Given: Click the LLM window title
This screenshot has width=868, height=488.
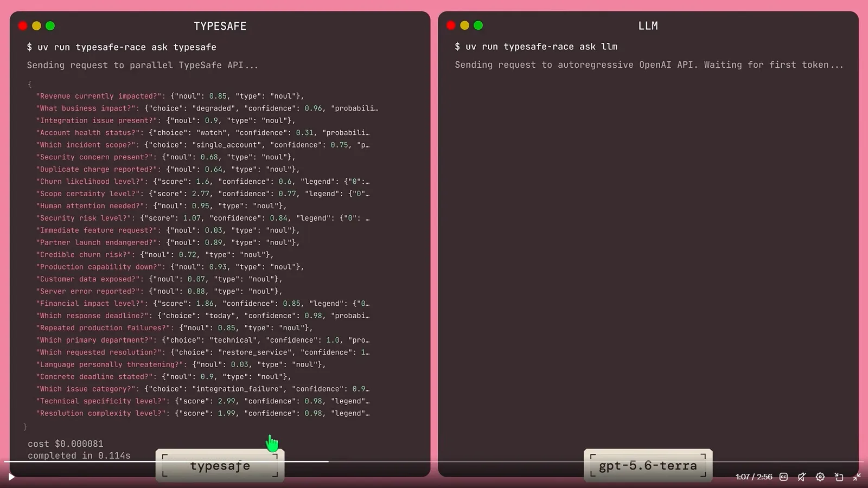Looking at the screenshot, I should tap(648, 26).
